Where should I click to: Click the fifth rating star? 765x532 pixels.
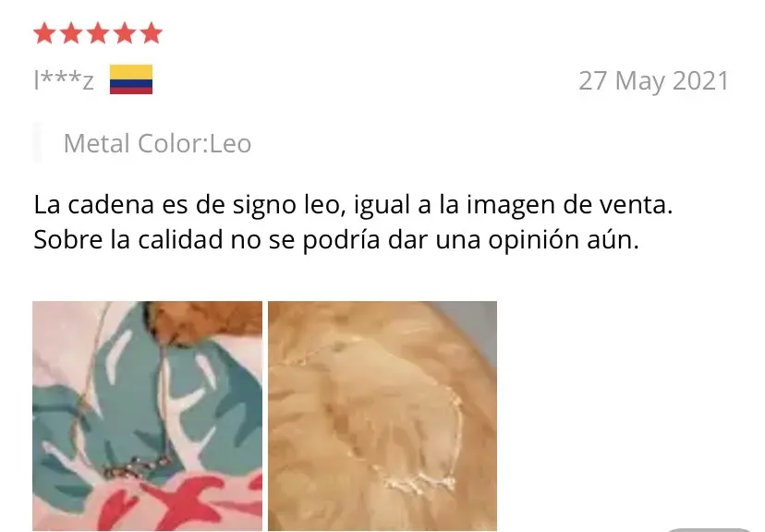coord(152,33)
